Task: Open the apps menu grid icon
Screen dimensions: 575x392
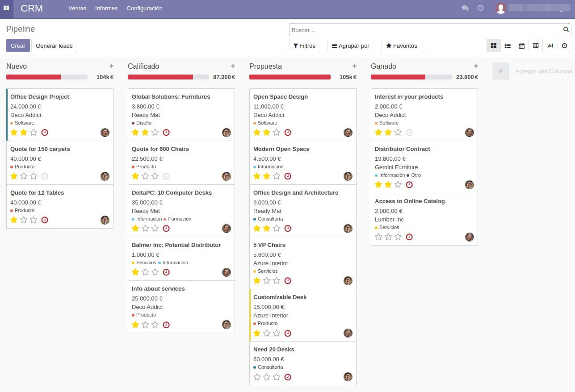Action: 6,8
